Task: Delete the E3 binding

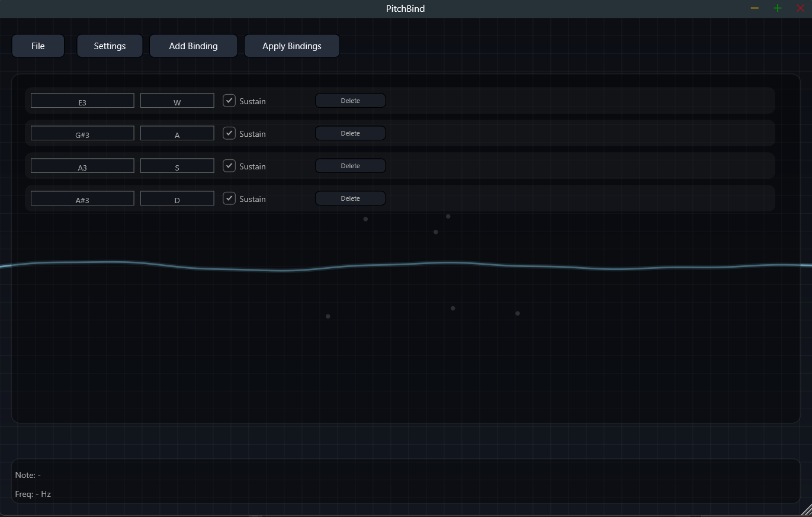Action: [x=350, y=100]
